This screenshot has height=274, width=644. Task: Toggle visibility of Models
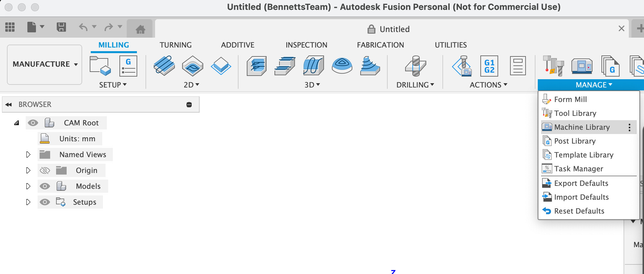pyautogui.click(x=45, y=186)
